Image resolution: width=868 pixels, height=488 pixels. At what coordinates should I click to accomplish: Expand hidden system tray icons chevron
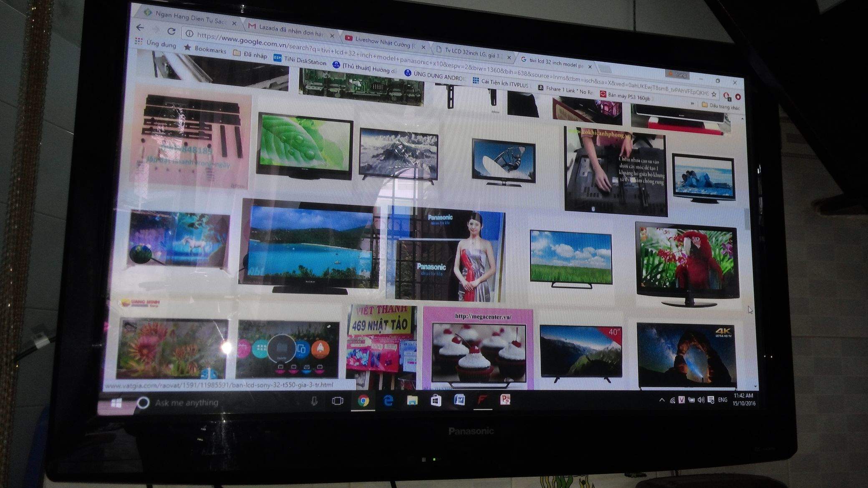[x=662, y=400]
